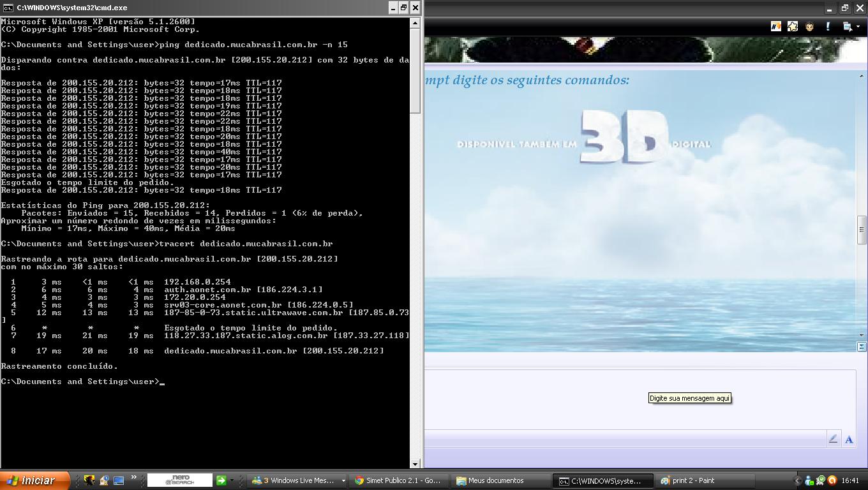Switch to Simet Publico Chrome taskbar button

click(398, 480)
